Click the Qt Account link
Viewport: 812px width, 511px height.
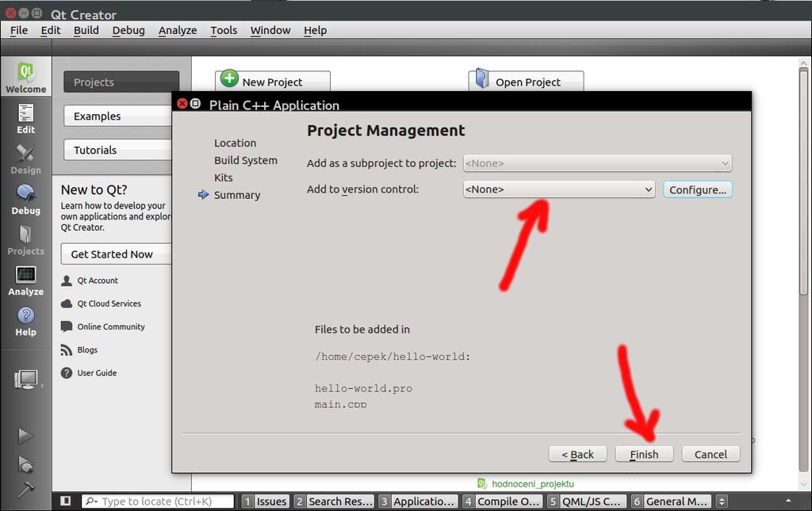pos(98,280)
